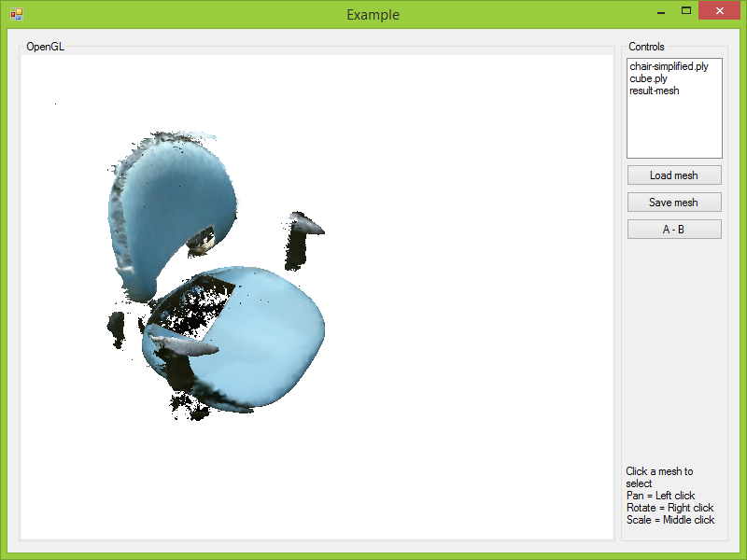Image resolution: width=747 pixels, height=560 pixels.
Task: Select chair-simplified.ply in the mesh list
Action: tap(669, 66)
